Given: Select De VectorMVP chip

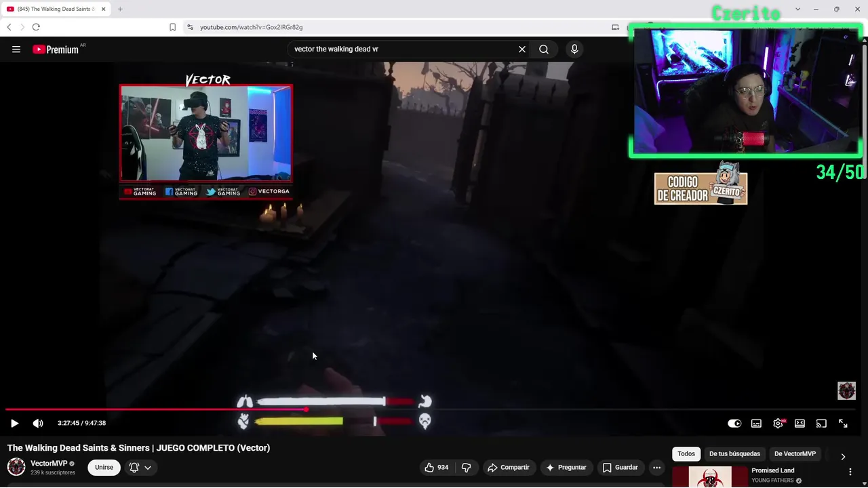Looking at the screenshot, I should tap(795, 454).
